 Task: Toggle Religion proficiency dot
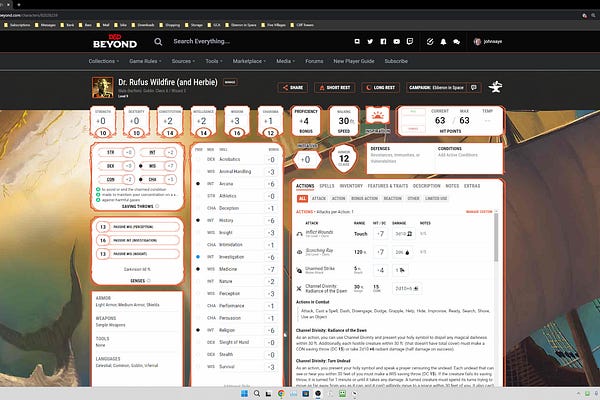[198, 330]
